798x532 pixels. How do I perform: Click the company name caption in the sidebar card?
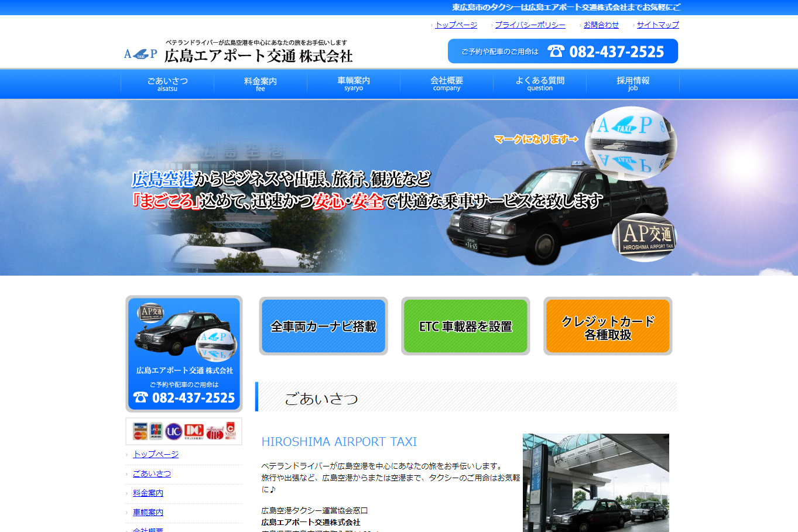coord(184,370)
